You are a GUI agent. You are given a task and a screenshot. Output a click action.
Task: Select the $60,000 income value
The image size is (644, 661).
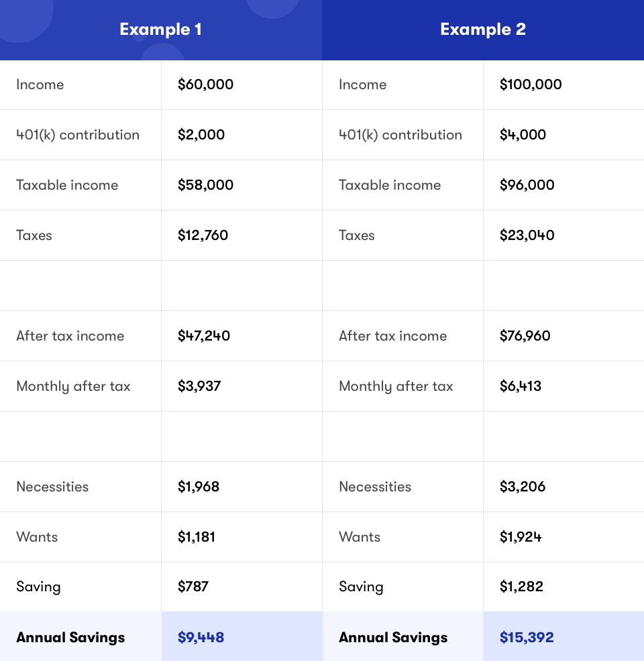click(205, 84)
